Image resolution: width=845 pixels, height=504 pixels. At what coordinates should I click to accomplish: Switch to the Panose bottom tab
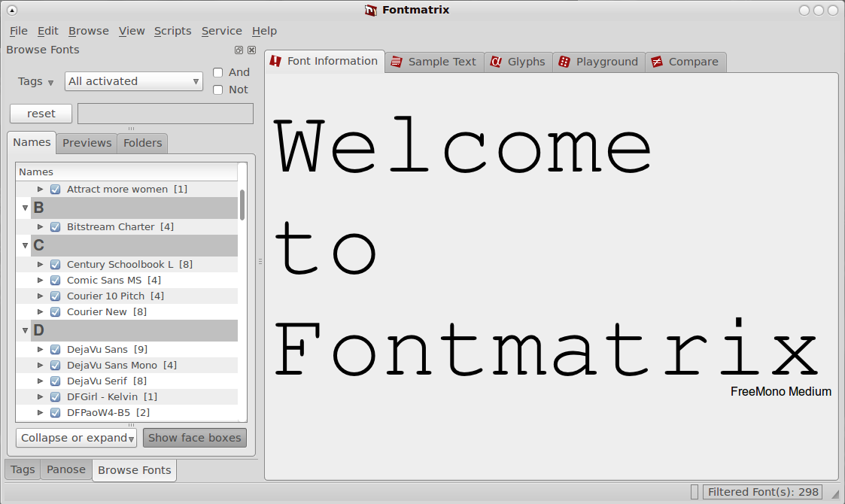(x=65, y=469)
